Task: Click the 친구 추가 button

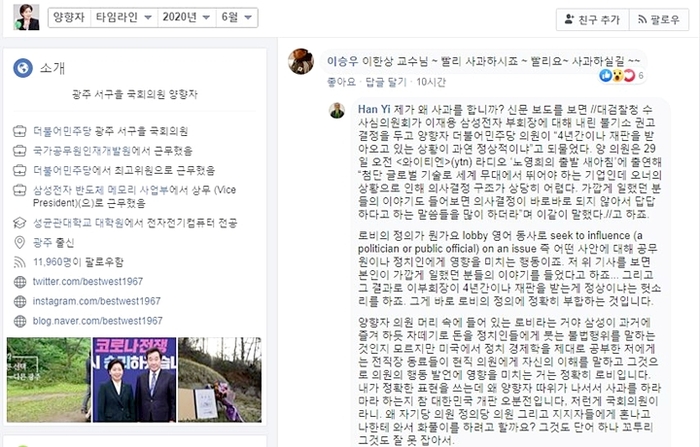Action: click(592, 20)
